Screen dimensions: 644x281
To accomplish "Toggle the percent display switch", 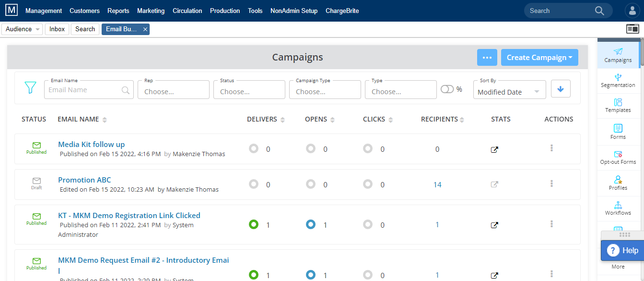I will (x=447, y=89).
